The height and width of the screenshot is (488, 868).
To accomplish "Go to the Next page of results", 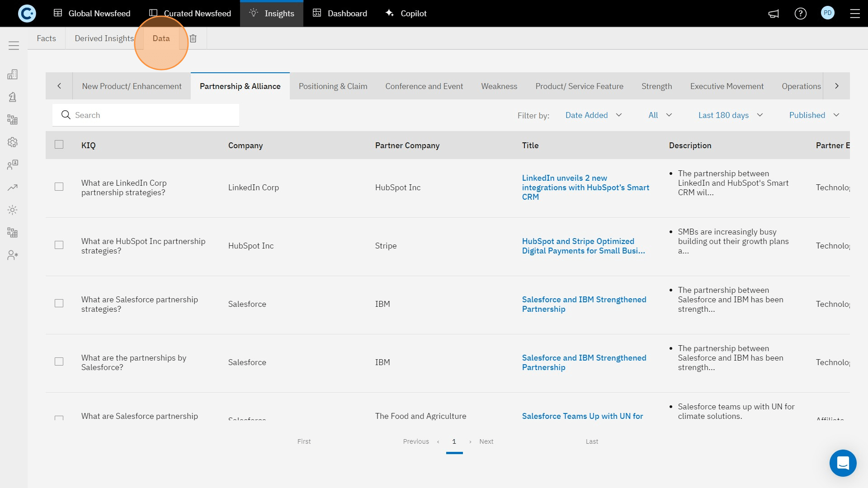I will pyautogui.click(x=486, y=441).
